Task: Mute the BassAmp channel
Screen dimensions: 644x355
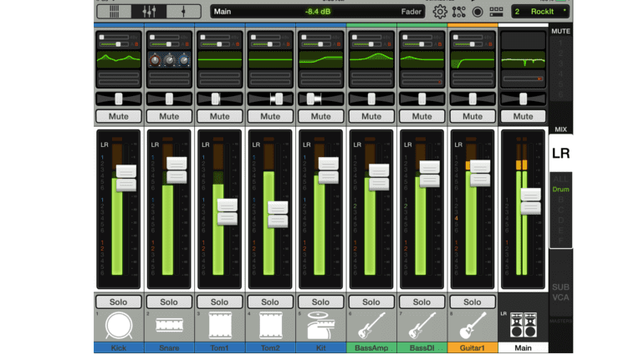Action: [x=371, y=116]
